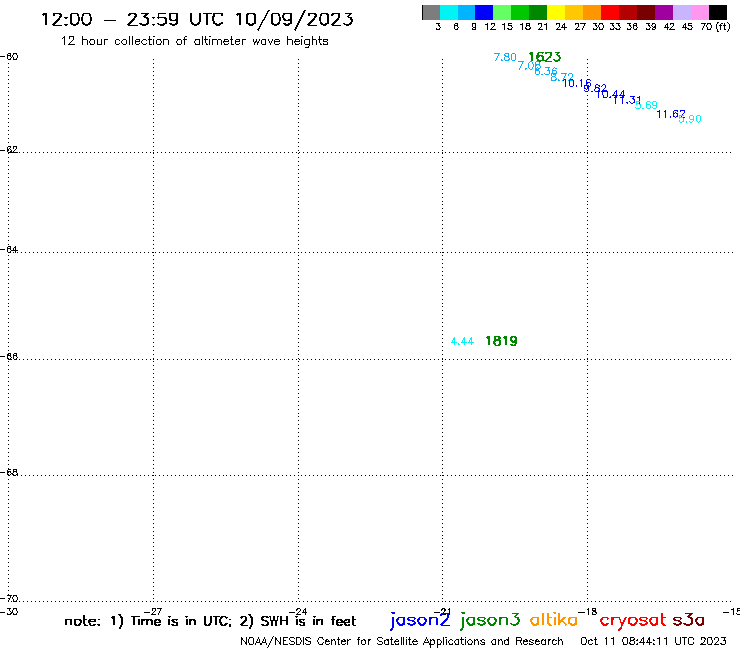740x650 pixels.
Task: Click the longitude axis label '-24'
Action: [x=298, y=612]
